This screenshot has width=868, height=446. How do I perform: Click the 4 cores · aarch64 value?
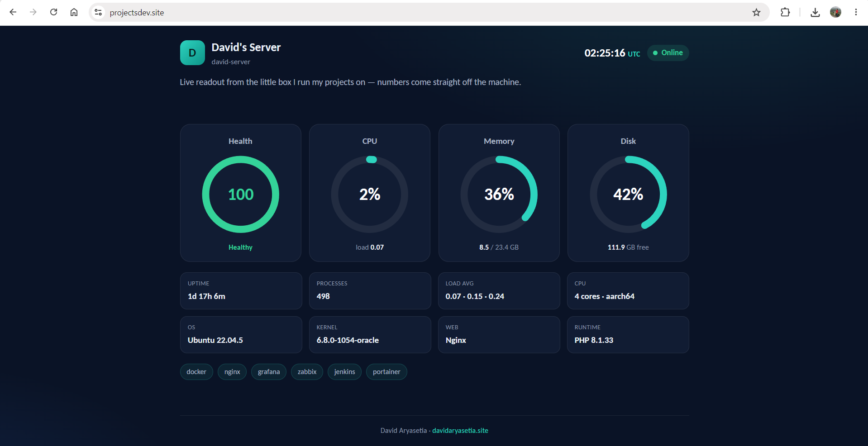click(605, 296)
